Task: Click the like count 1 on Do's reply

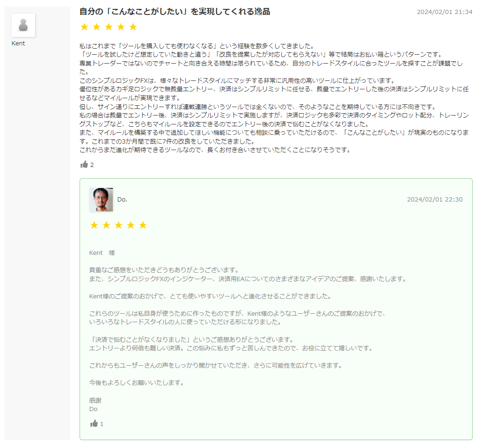Action: click(102, 424)
